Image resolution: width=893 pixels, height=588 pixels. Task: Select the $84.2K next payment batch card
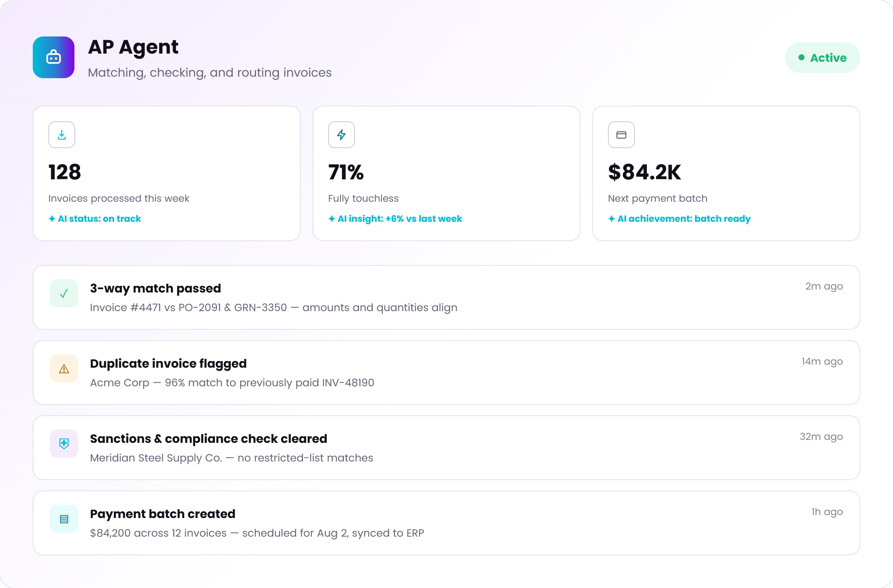pos(726,173)
